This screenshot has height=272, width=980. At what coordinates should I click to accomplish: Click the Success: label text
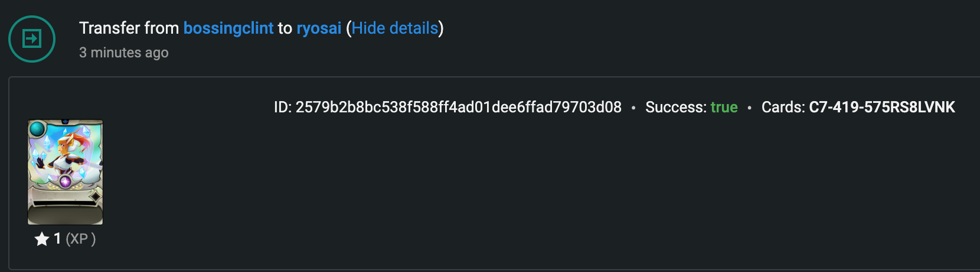point(676,107)
